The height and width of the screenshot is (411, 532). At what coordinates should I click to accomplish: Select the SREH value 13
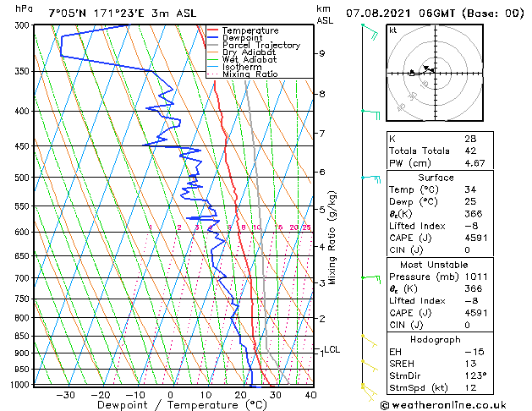[x=470, y=364]
